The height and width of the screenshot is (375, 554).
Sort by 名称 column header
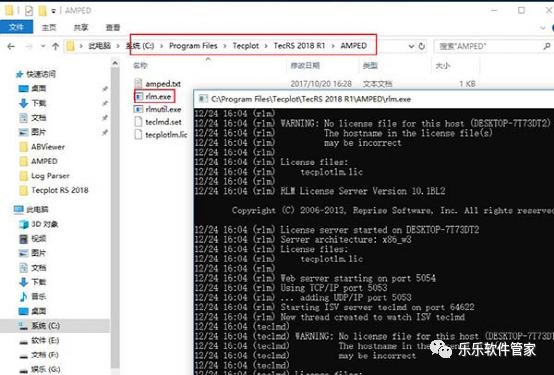[140, 65]
